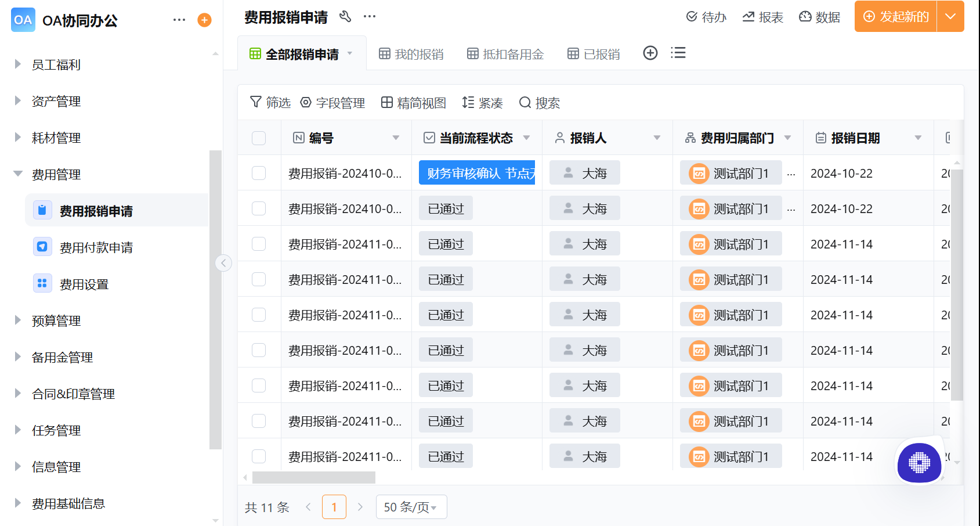Open the 50条/页 page size dropdown
The height and width of the screenshot is (526, 980).
411,506
